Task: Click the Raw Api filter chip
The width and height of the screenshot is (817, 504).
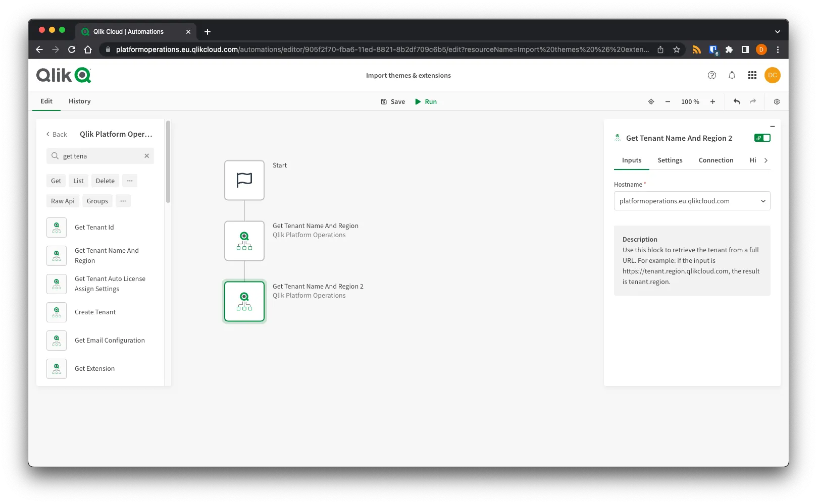Action: point(63,201)
